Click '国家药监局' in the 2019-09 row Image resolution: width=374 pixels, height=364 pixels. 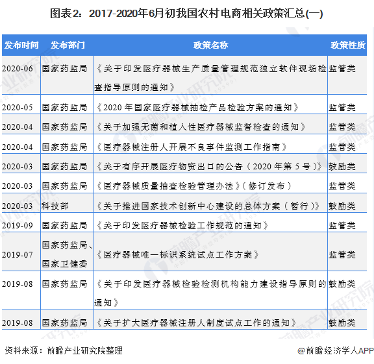pyautogui.click(x=65, y=225)
